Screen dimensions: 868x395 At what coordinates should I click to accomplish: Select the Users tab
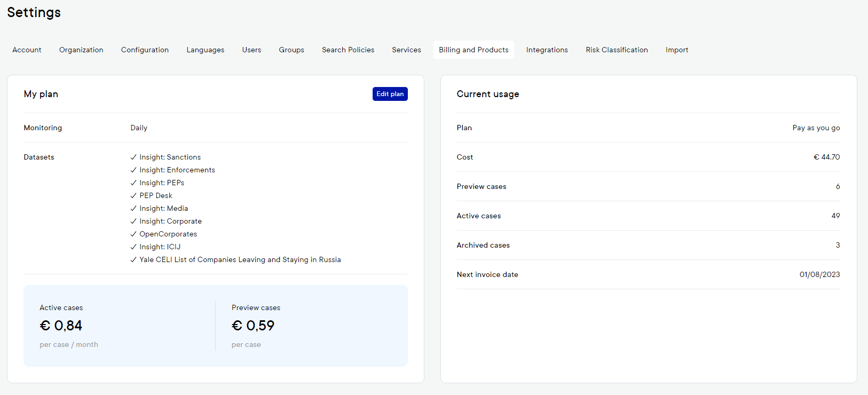[251, 50]
